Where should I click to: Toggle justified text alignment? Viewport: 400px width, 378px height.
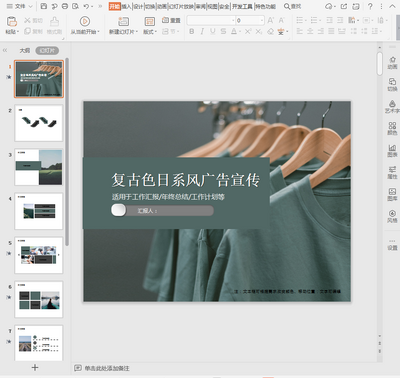(x=331, y=31)
